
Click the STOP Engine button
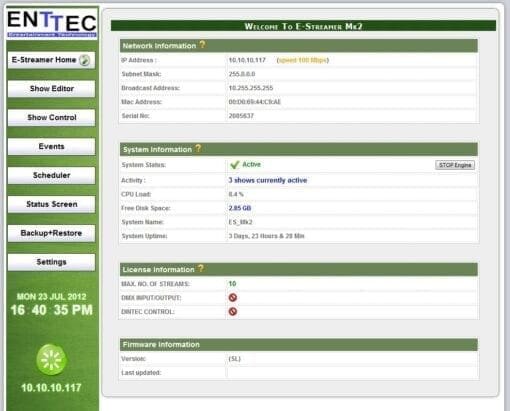pyautogui.click(x=455, y=165)
